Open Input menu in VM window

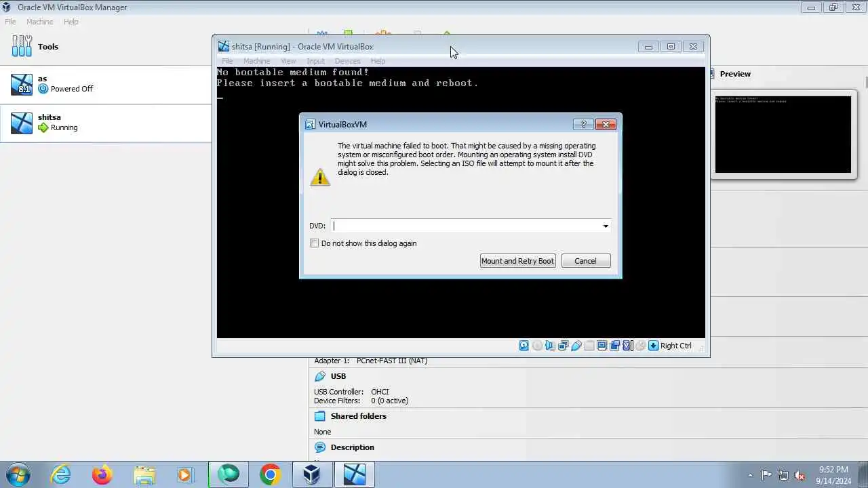pyautogui.click(x=315, y=61)
